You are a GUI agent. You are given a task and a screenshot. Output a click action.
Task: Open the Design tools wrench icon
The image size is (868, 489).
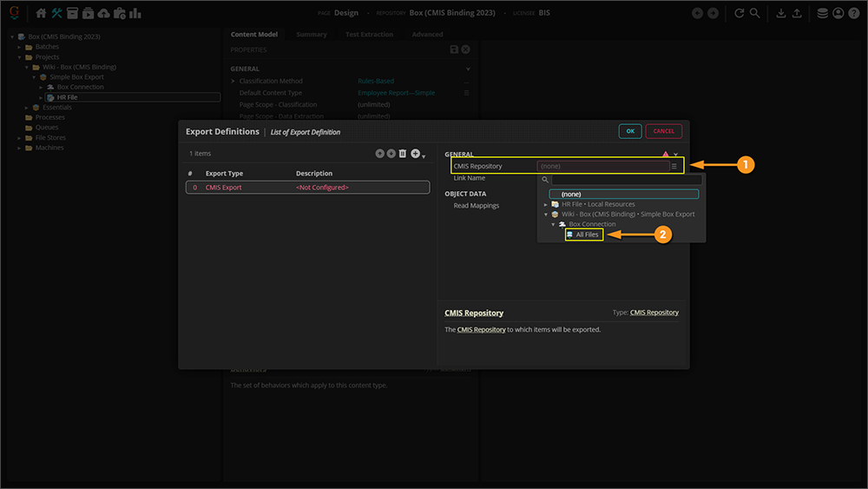56,13
